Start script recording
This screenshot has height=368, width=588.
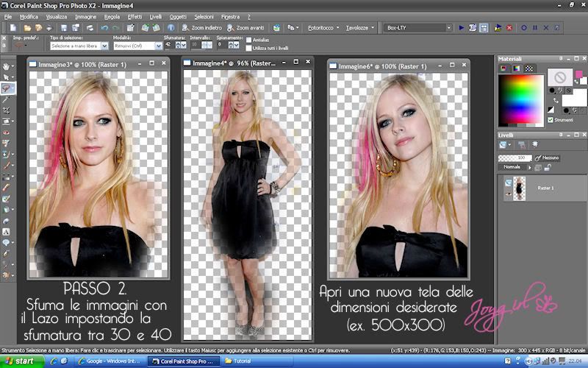(524, 28)
